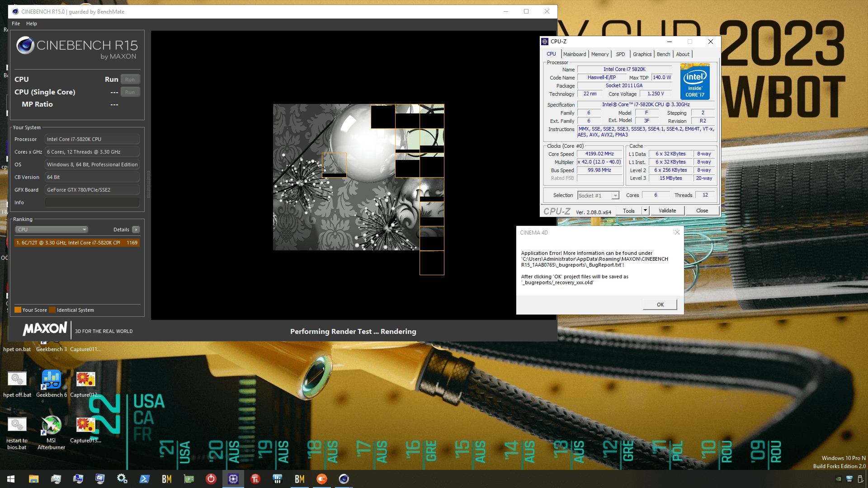Open the gears settings taskbar icon

tap(122, 479)
